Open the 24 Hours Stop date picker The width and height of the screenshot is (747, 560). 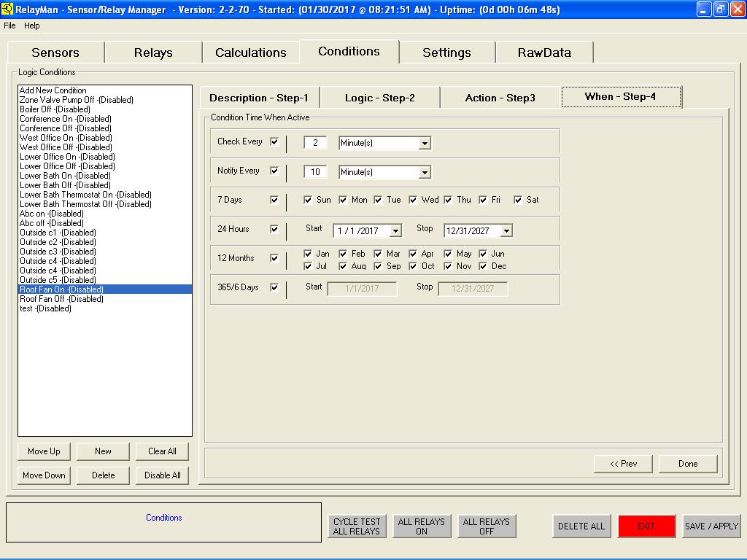click(506, 231)
